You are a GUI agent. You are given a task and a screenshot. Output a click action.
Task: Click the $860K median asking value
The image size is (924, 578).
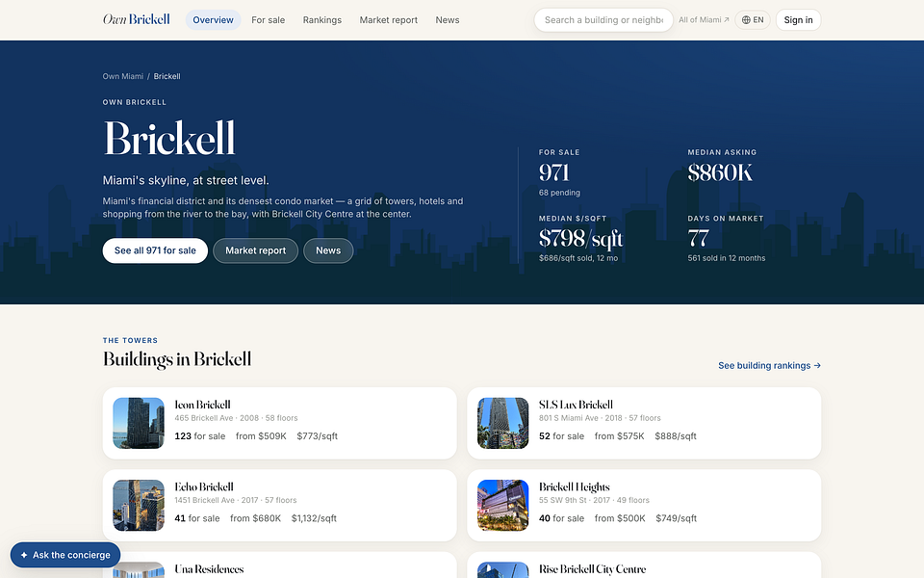pyautogui.click(x=720, y=172)
